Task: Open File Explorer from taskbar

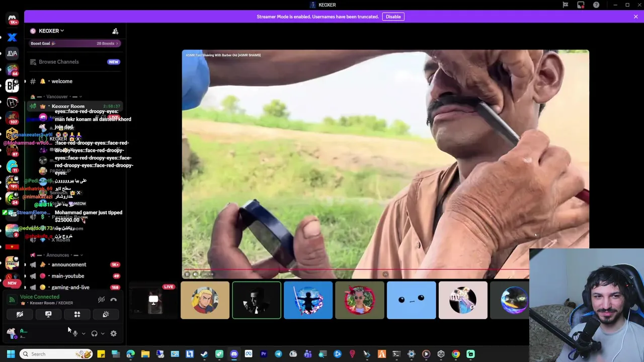Action: click(145, 354)
